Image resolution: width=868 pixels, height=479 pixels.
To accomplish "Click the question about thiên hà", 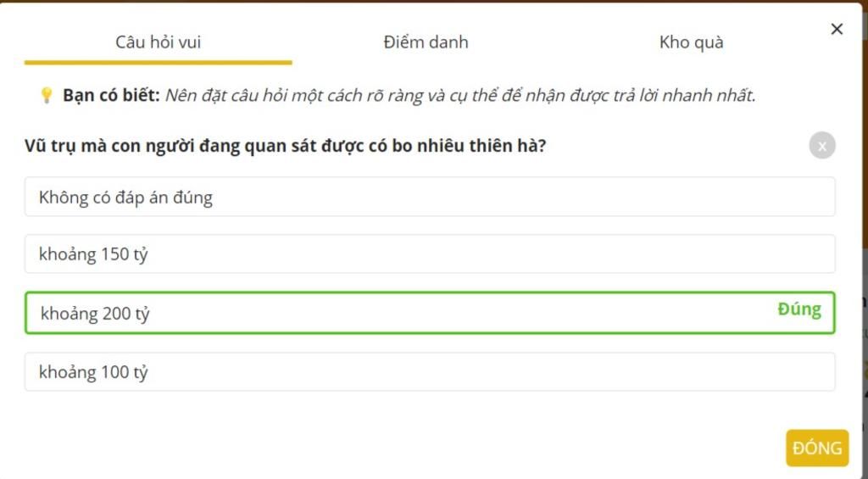I will tap(285, 146).
